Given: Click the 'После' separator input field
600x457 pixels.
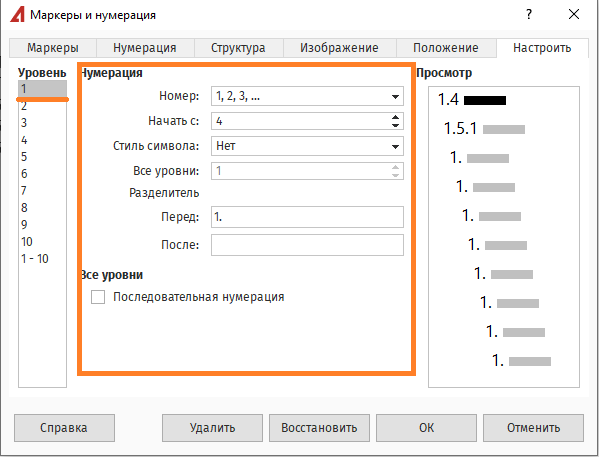Looking at the screenshot, I should (306, 245).
